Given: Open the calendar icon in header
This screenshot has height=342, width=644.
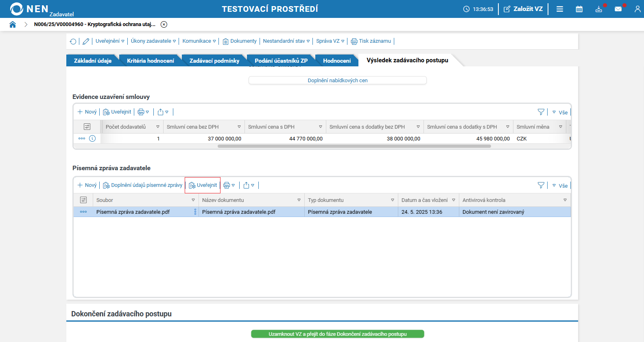Looking at the screenshot, I should click(579, 9).
